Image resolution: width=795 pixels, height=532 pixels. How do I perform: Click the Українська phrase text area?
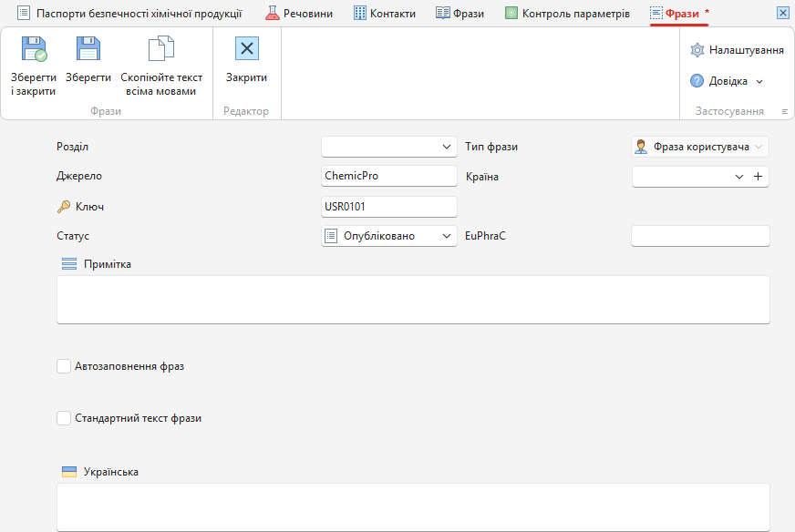click(413, 507)
